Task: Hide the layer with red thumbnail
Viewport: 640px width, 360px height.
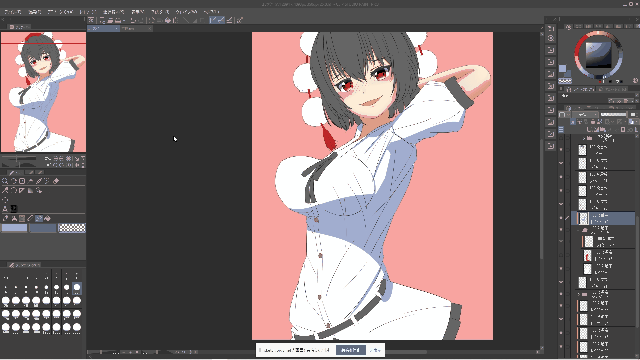Action: (561, 256)
